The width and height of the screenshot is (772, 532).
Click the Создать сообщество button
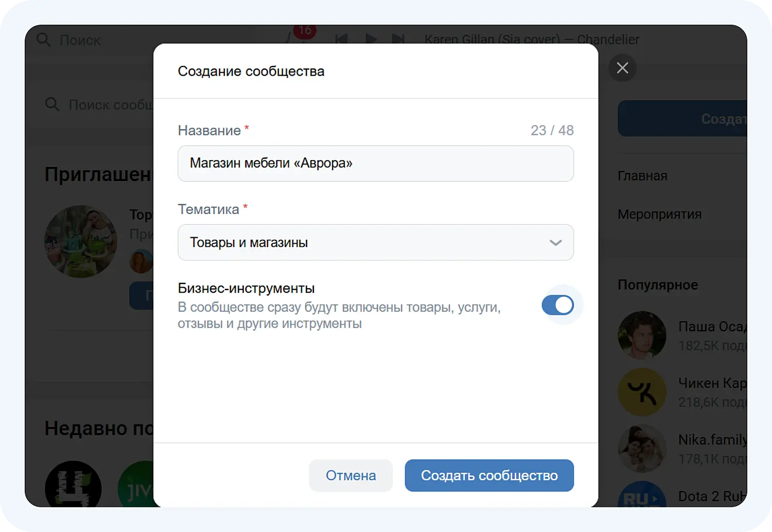(489, 475)
